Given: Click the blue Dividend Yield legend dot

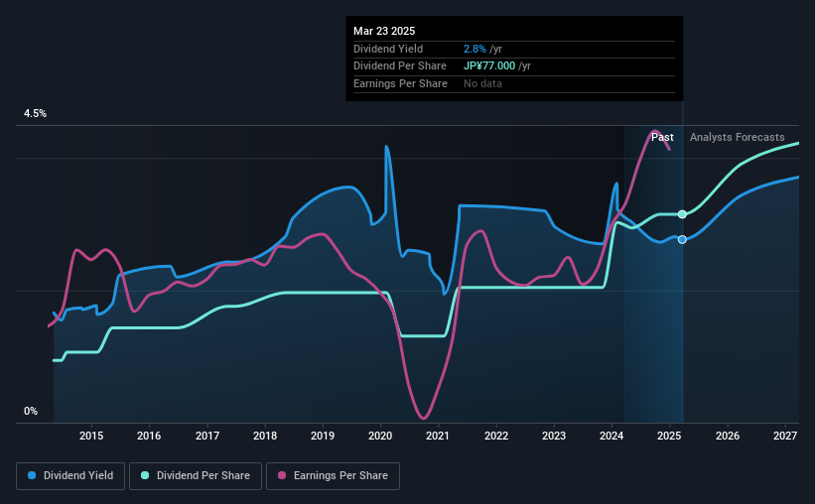Looking at the screenshot, I should click(x=32, y=475).
